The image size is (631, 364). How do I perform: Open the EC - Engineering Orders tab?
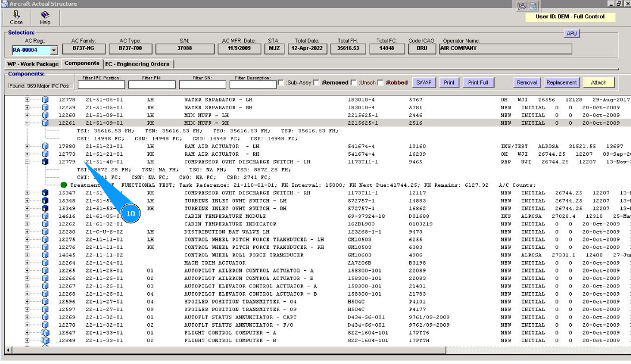pyautogui.click(x=137, y=64)
